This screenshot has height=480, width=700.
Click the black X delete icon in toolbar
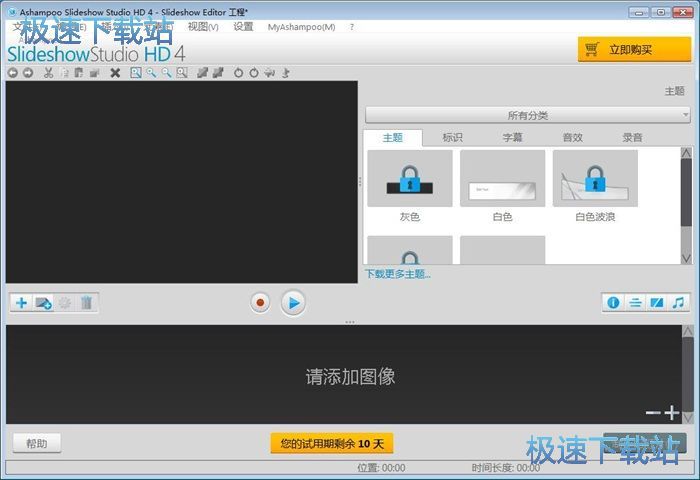pyautogui.click(x=115, y=73)
